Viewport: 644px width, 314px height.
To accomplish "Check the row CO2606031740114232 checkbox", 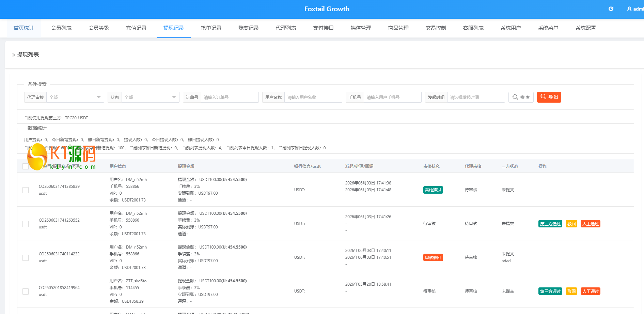I will coord(26,257).
